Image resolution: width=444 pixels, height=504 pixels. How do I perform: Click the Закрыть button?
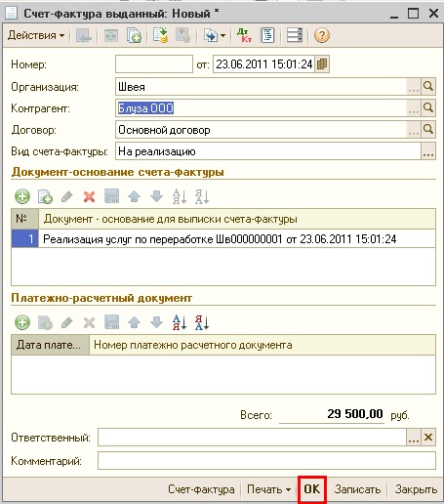pos(416,489)
